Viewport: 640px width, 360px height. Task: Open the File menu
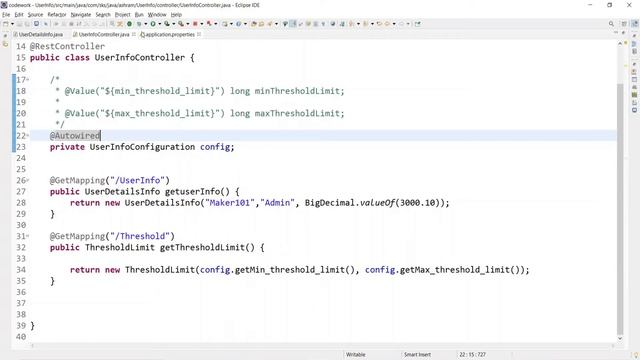pos(6,14)
